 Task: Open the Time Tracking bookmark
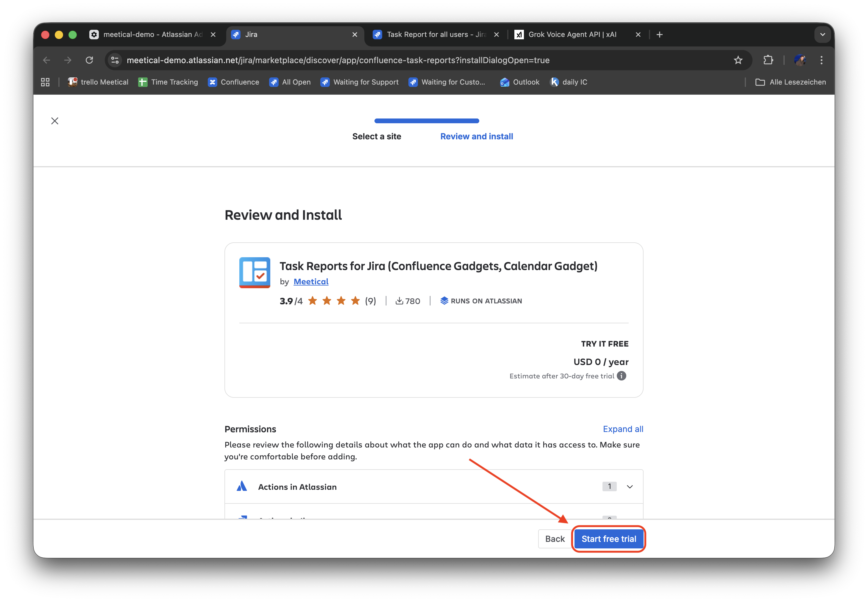point(168,82)
